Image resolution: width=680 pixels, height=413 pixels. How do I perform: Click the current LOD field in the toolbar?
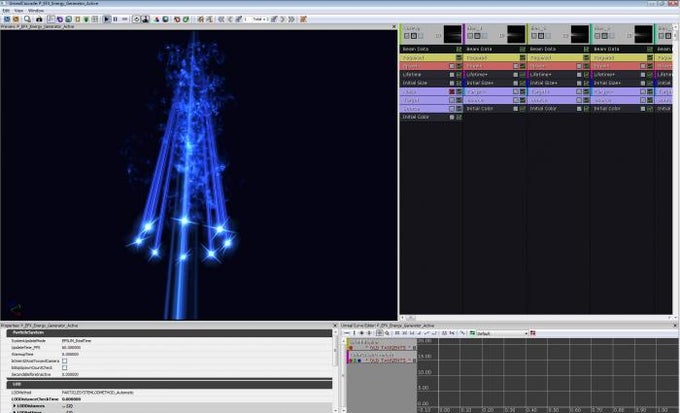tap(256, 19)
